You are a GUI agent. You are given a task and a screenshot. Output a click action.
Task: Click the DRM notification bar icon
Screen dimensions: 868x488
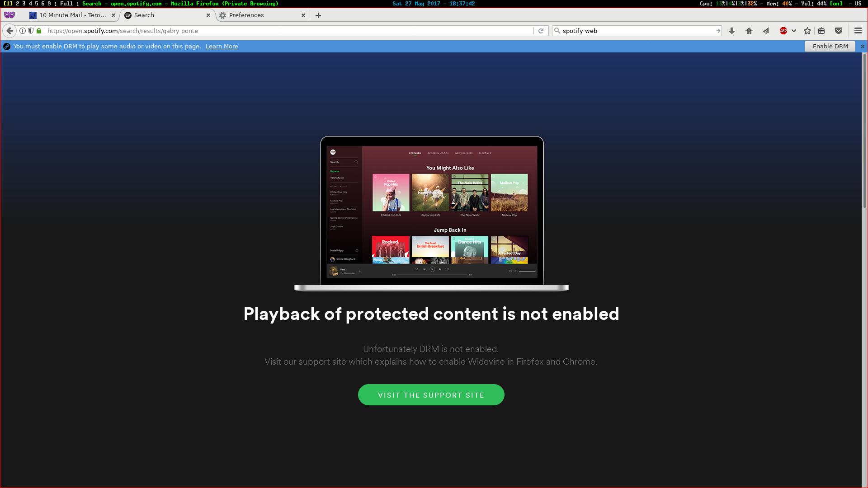(7, 46)
